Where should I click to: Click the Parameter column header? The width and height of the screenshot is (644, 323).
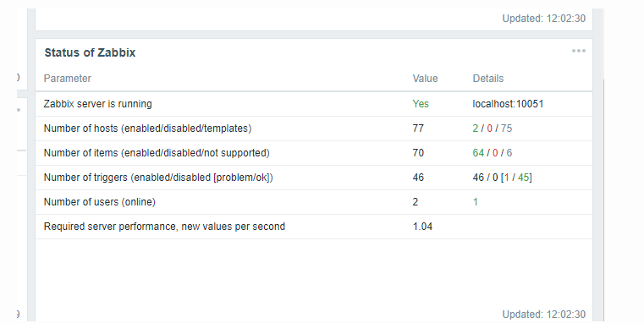(68, 79)
